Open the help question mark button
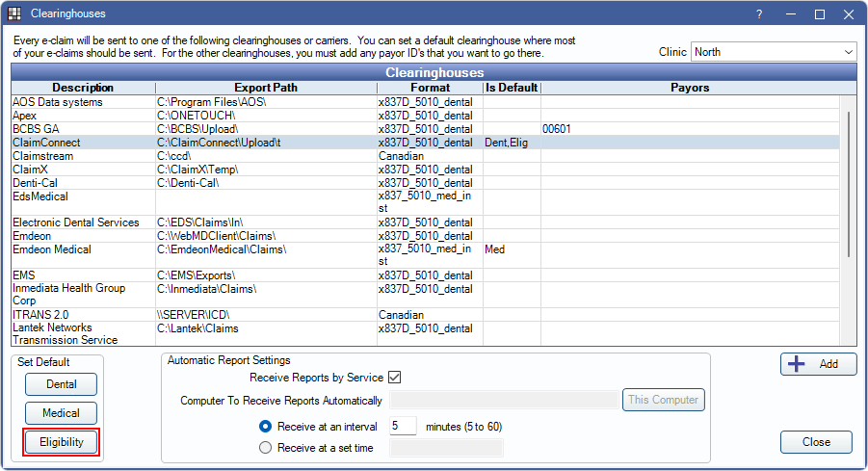The height and width of the screenshot is (471, 868). [759, 14]
